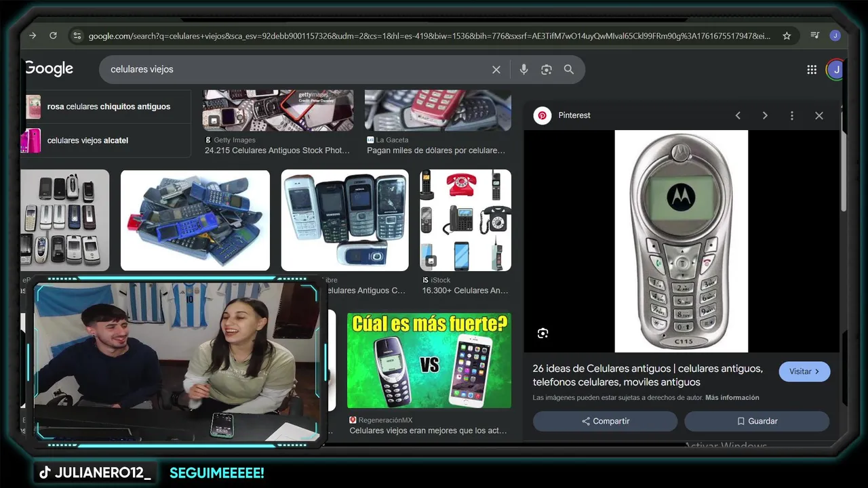The width and height of the screenshot is (868, 488).
Task: Click the address bar URL
Action: [x=429, y=36]
